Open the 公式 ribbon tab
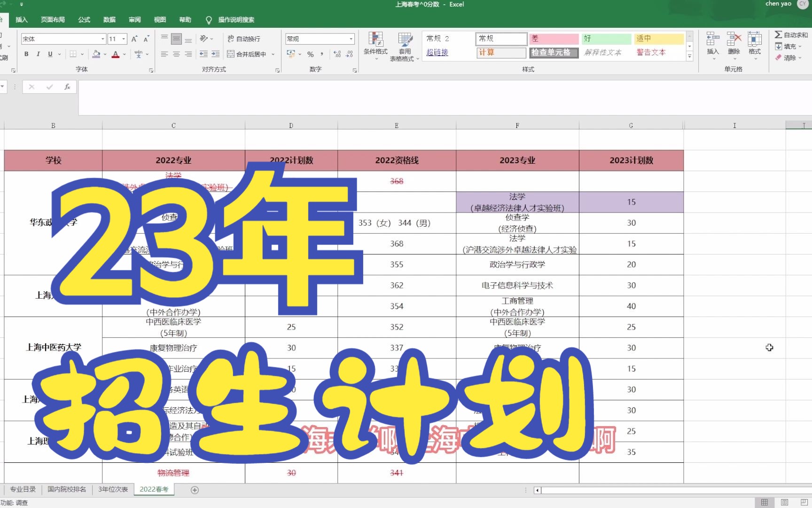This screenshot has height=508, width=812. coord(84,20)
